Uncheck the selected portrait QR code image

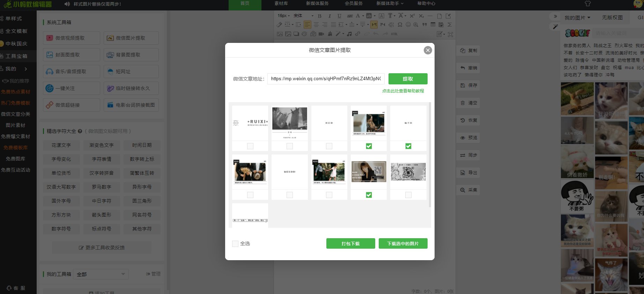[x=369, y=195]
